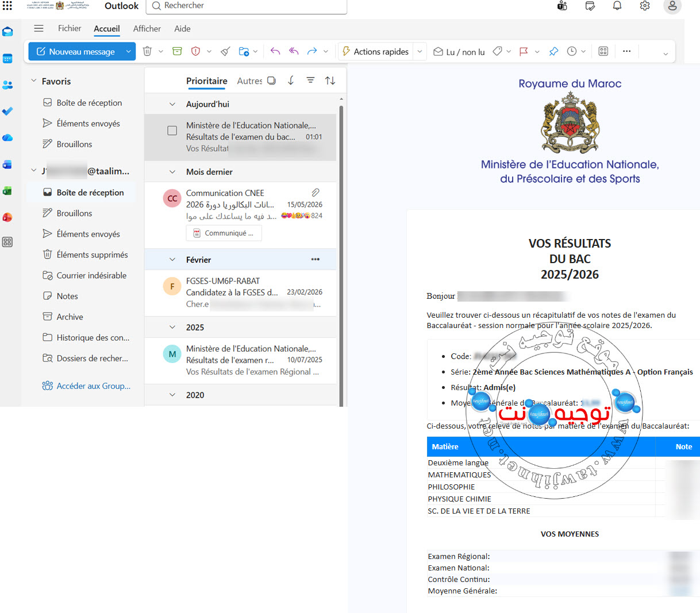Open the Delete options dropdown arrow
The height and width of the screenshot is (613, 700).
[x=161, y=51]
